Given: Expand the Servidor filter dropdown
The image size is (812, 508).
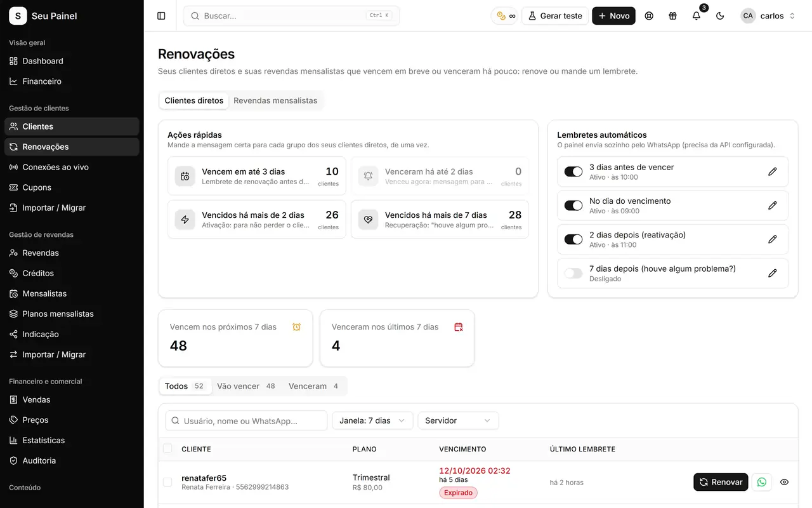Looking at the screenshot, I should (x=458, y=420).
